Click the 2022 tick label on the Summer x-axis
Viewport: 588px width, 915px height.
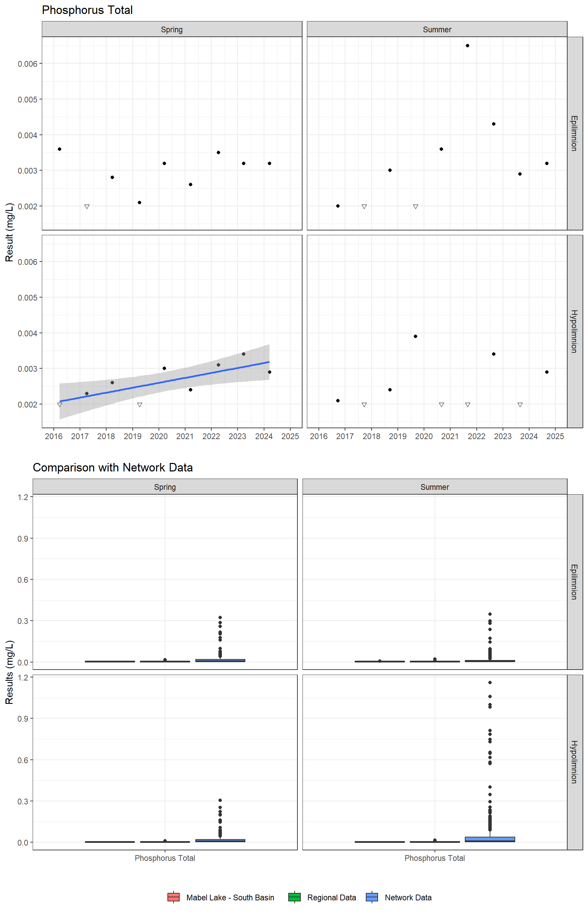point(476,436)
